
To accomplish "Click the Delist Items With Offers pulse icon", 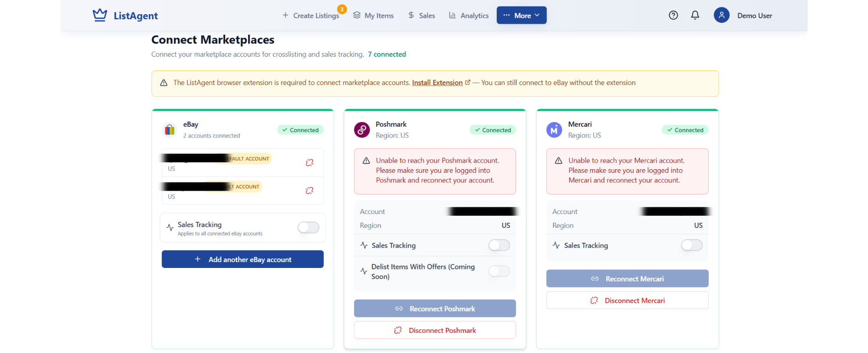I will tap(363, 271).
